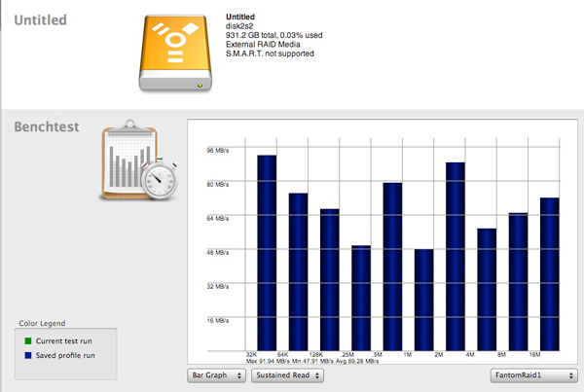This screenshot has width=584, height=392.
Task: Click the 4M bar in the graph
Action: coord(487,290)
